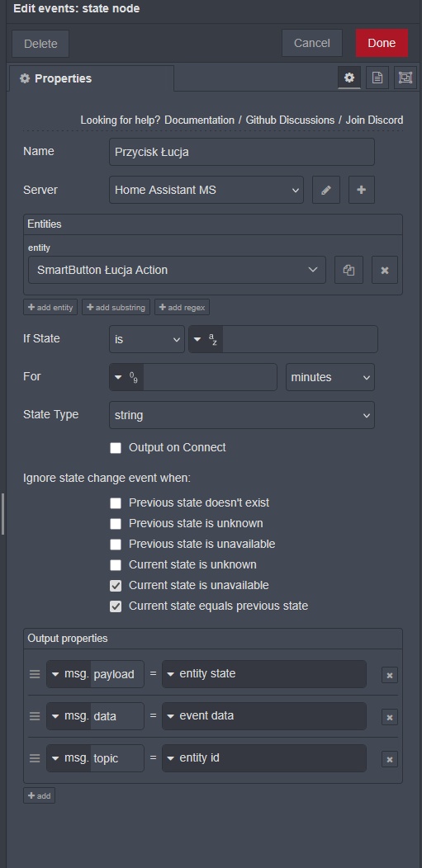This screenshot has width=422, height=868.
Task: Remove the msg.topic output property row
Action: 389,759
